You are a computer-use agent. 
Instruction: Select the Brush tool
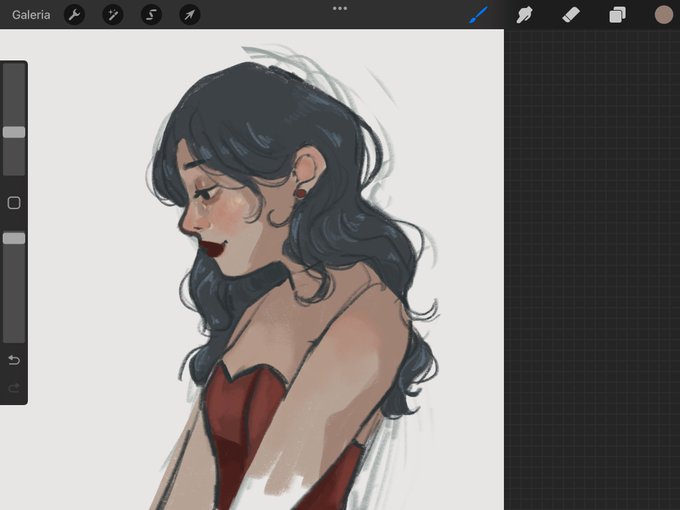click(479, 15)
